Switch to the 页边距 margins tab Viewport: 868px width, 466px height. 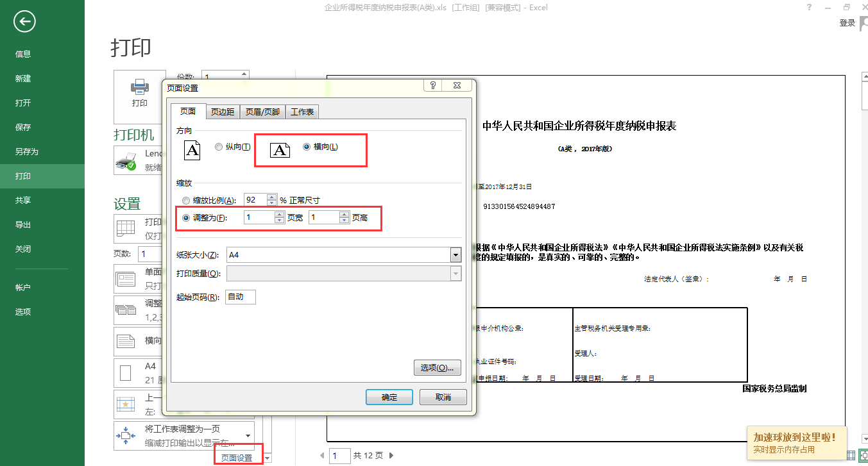click(x=223, y=112)
